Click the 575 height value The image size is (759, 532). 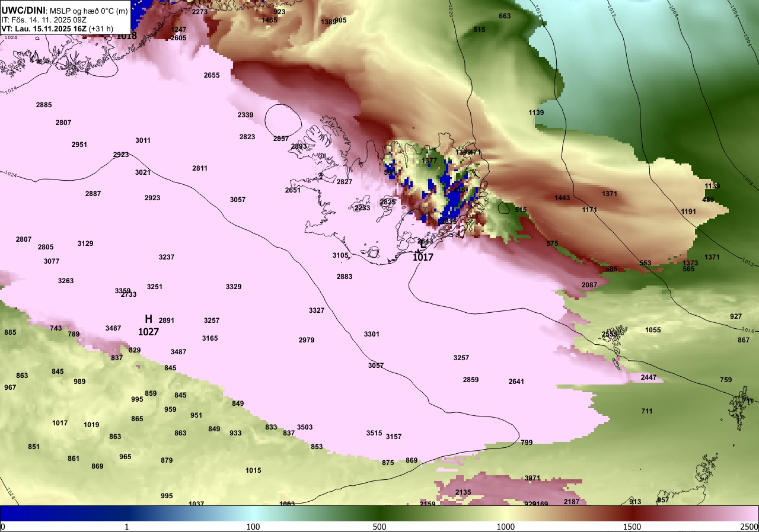coord(552,243)
